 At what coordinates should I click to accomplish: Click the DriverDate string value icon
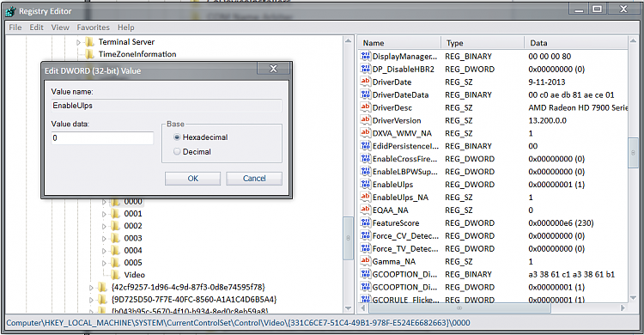point(365,82)
